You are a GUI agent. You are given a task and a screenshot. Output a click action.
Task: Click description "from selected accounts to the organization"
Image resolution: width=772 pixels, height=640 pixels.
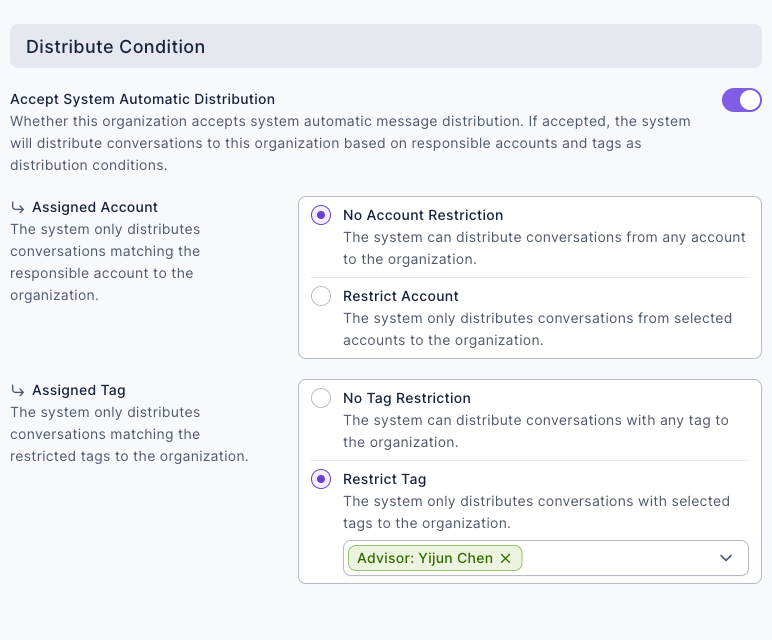click(538, 329)
